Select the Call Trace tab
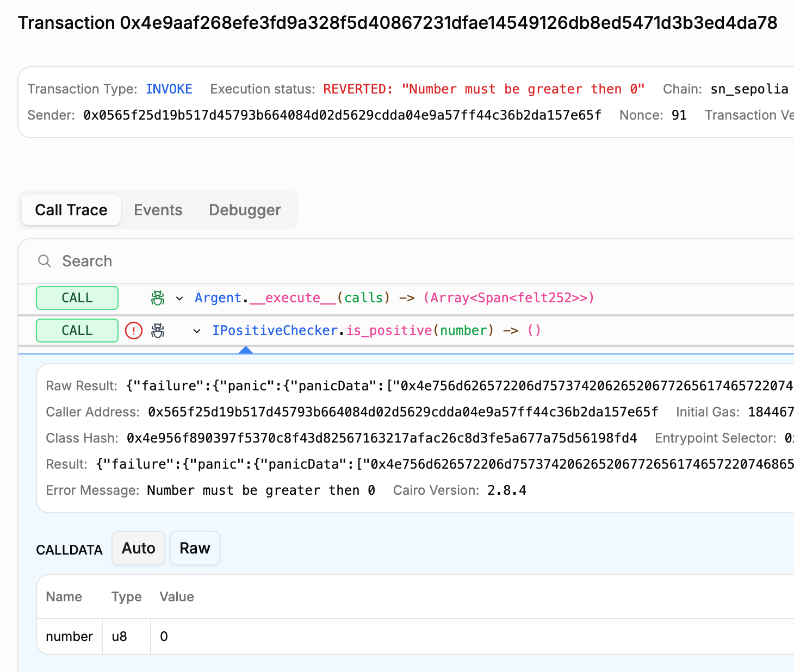 (71, 210)
